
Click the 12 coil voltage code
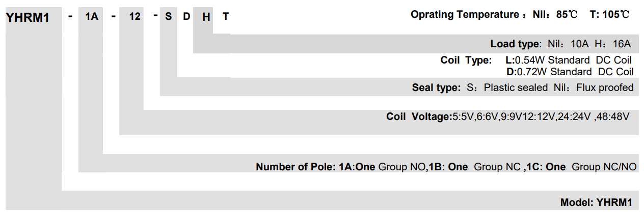[x=135, y=17]
